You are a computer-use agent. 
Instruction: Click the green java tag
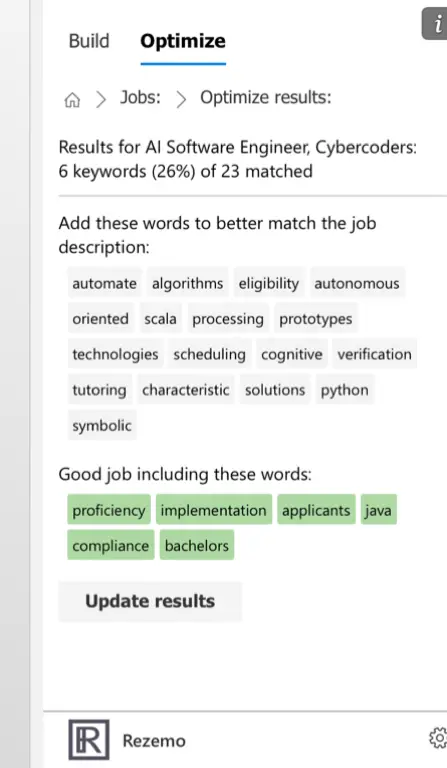(x=378, y=510)
